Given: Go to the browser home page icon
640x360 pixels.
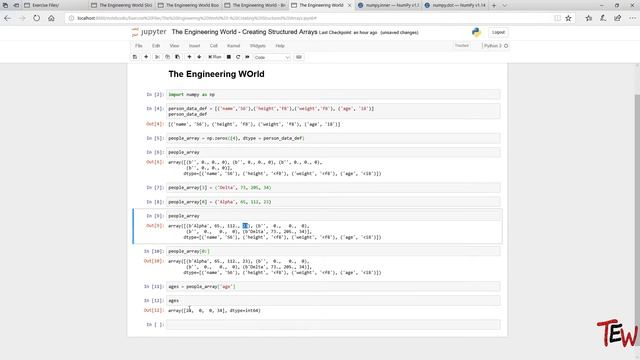Looking at the screenshot, I should tap(51, 18).
